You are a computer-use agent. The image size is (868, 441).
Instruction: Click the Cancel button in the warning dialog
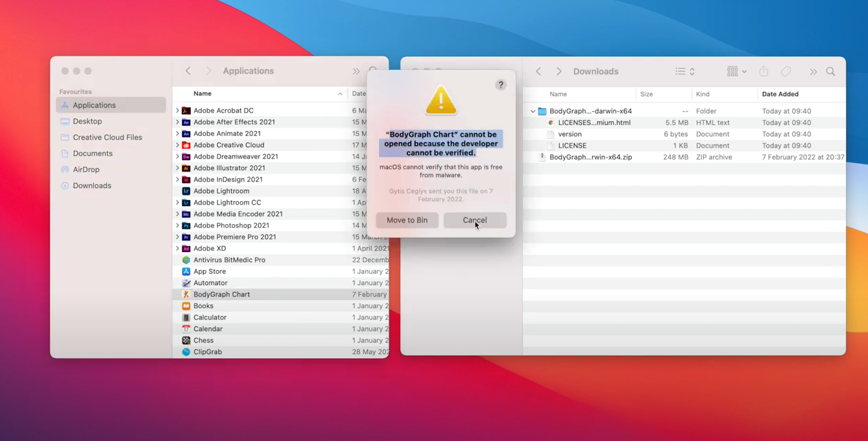coord(475,220)
